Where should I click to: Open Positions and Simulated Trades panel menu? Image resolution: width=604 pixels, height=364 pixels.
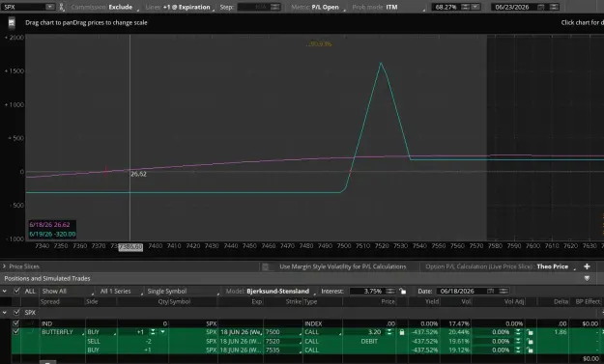point(587,278)
